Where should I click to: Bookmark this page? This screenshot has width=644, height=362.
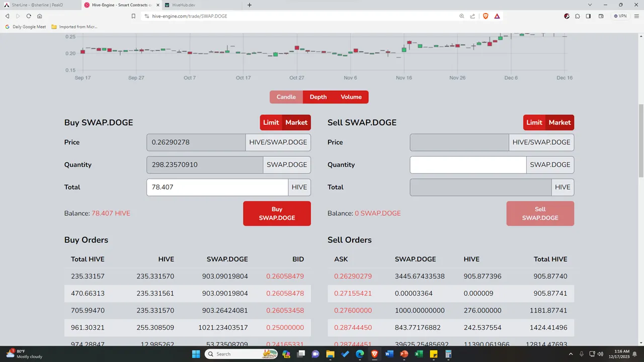pyautogui.click(x=133, y=16)
